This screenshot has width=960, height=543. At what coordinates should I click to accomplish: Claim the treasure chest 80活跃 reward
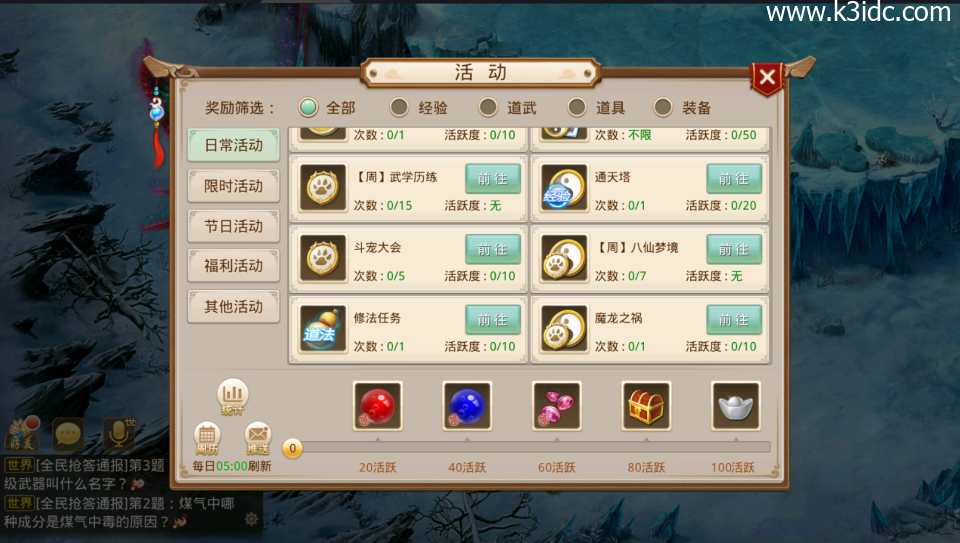click(646, 406)
